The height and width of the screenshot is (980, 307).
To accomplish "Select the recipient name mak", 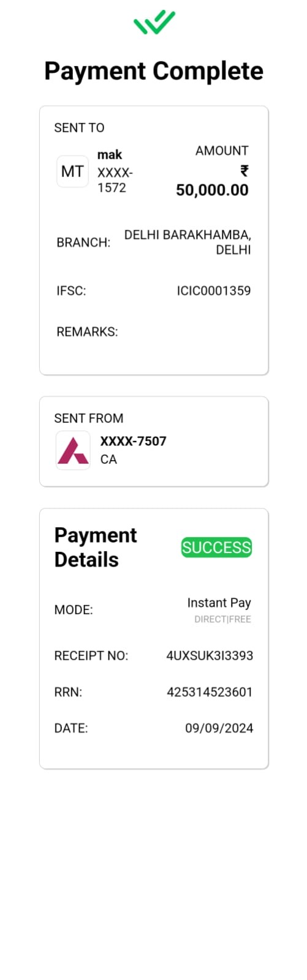I will pos(110,154).
